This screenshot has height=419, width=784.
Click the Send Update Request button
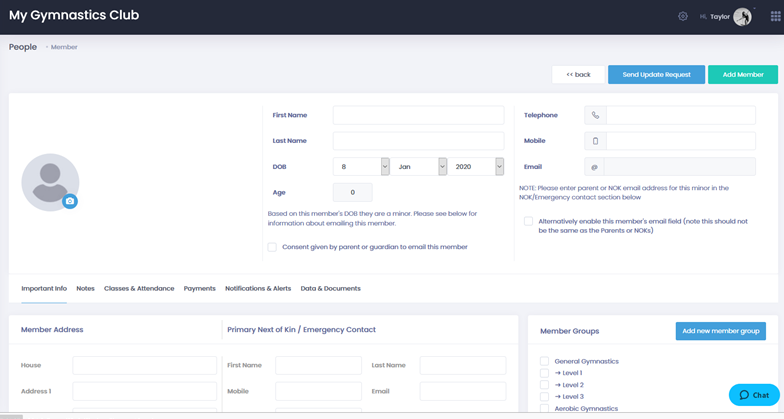click(x=656, y=75)
